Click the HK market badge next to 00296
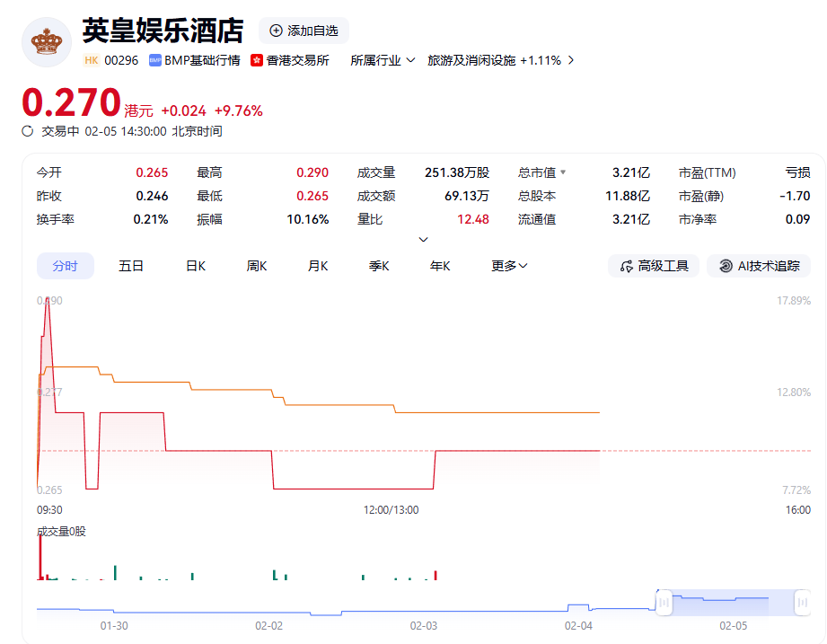Image resolution: width=827 pixels, height=644 pixels. coord(91,59)
